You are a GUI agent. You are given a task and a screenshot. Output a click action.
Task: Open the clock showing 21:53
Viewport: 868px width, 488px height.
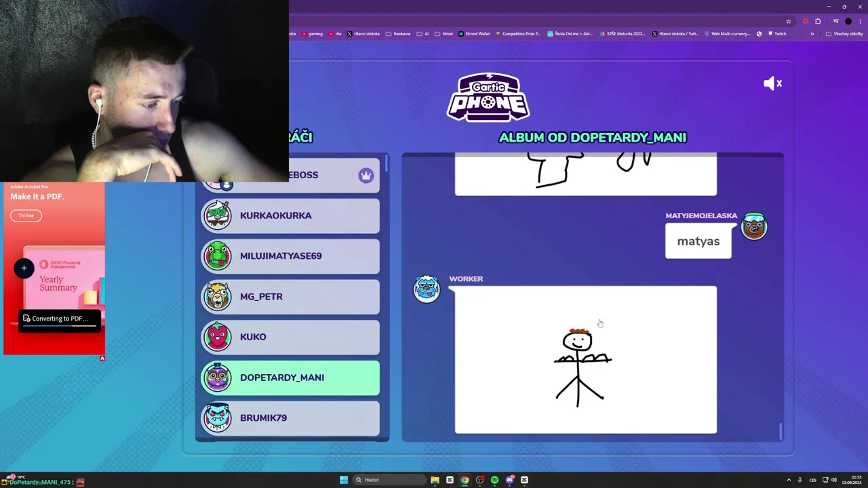pyautogui.click(x=852, y=480)
